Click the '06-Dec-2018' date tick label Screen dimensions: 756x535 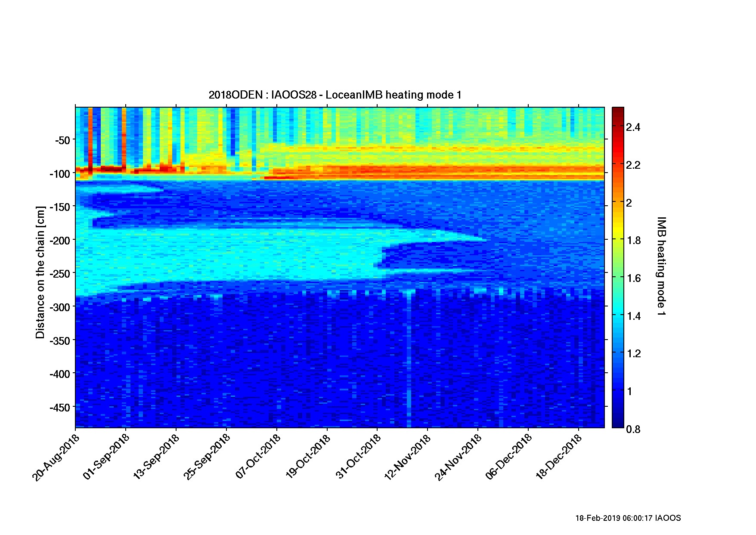click(x=510, y=457)
